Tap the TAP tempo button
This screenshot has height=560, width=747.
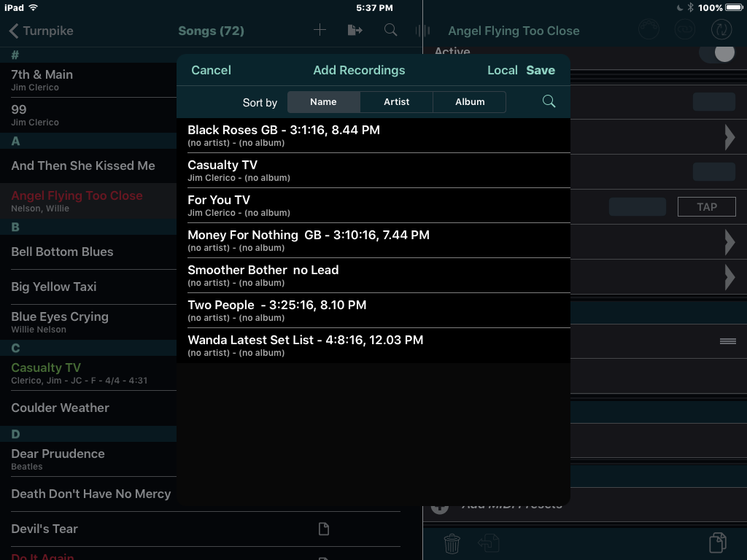[x=706, y=207]
